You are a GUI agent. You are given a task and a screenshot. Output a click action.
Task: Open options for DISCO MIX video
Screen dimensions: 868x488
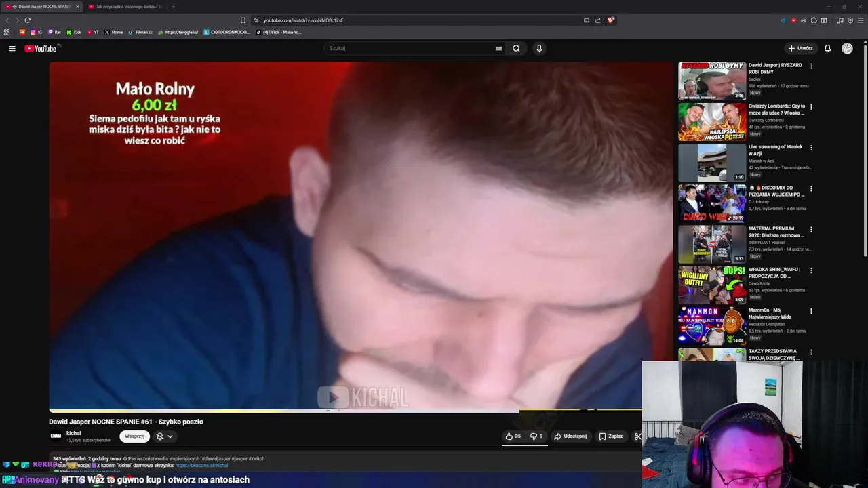[811, 188]
